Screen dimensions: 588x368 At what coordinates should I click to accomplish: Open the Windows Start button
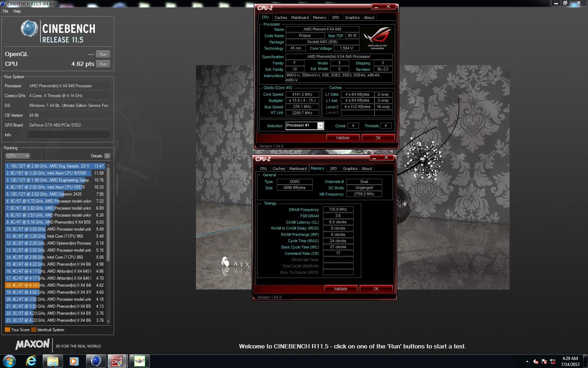(x=9, y=361)
